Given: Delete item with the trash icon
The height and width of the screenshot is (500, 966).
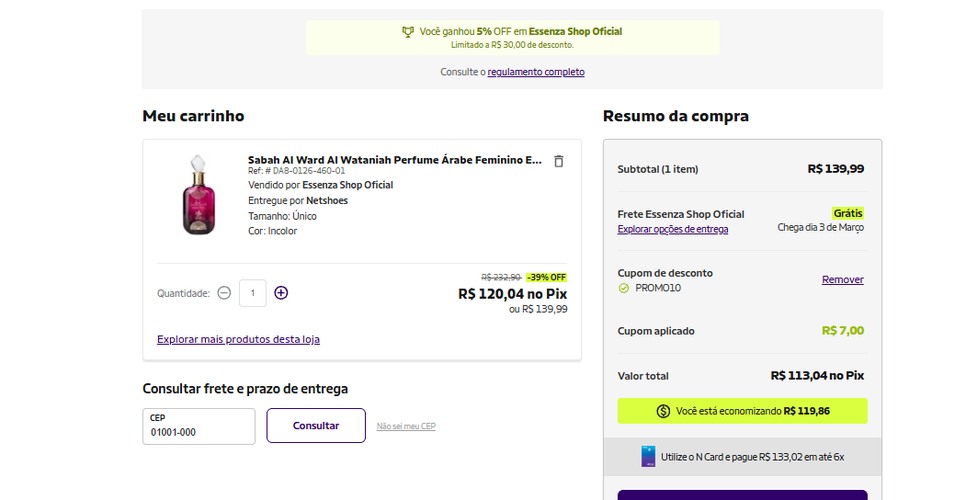Looking at the screenshot, I should (x=559, y=161).
